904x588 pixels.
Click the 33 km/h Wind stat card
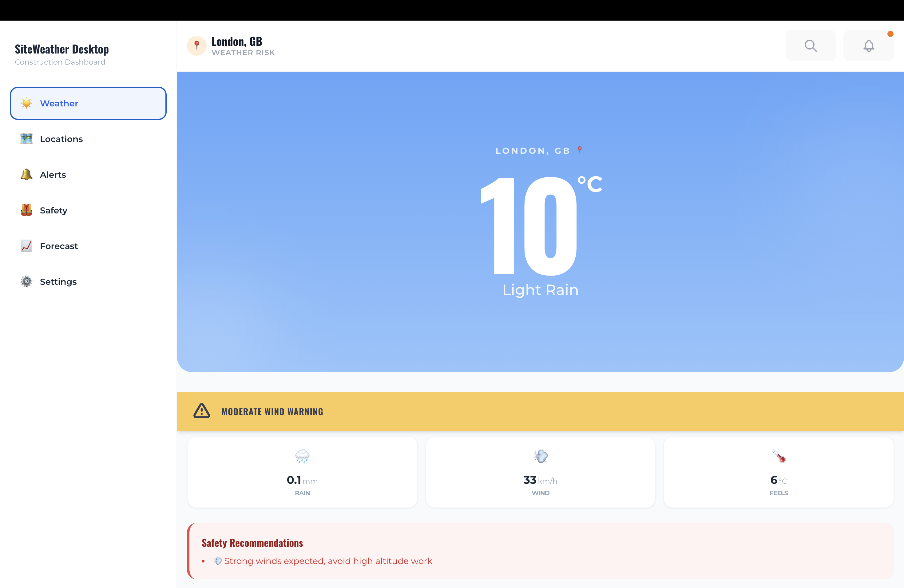click(x=540, y=472)
